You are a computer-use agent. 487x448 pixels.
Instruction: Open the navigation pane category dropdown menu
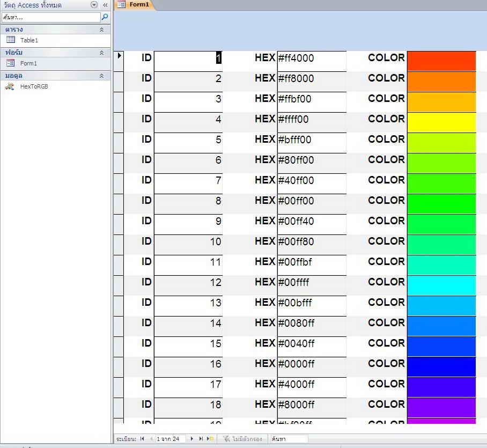point(94,5)
